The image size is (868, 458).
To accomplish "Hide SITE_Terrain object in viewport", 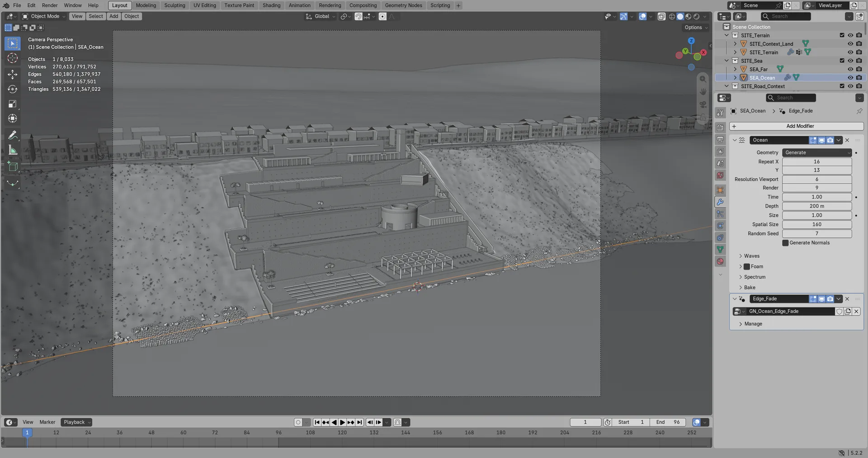I will (850, 52).
